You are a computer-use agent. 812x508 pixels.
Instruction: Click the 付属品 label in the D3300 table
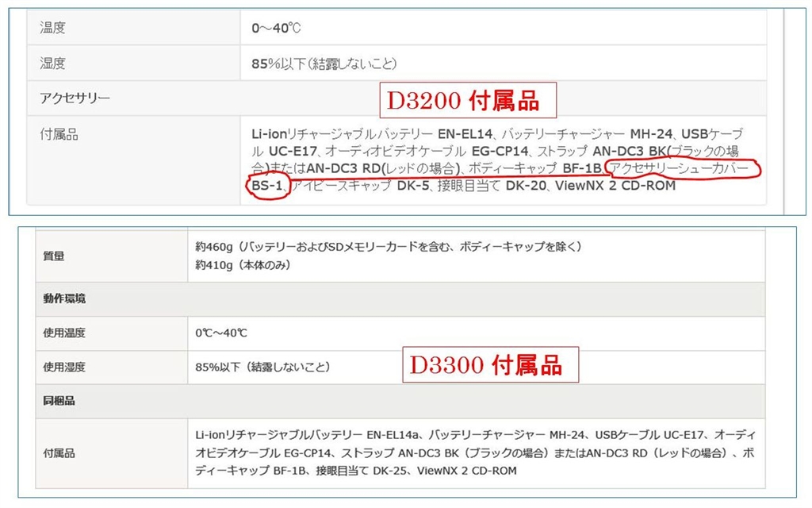59,453
